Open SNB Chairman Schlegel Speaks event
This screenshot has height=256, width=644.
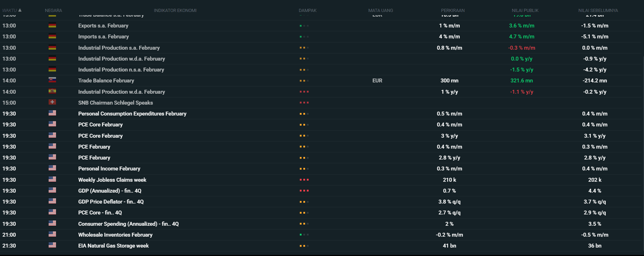click(115, 103)
